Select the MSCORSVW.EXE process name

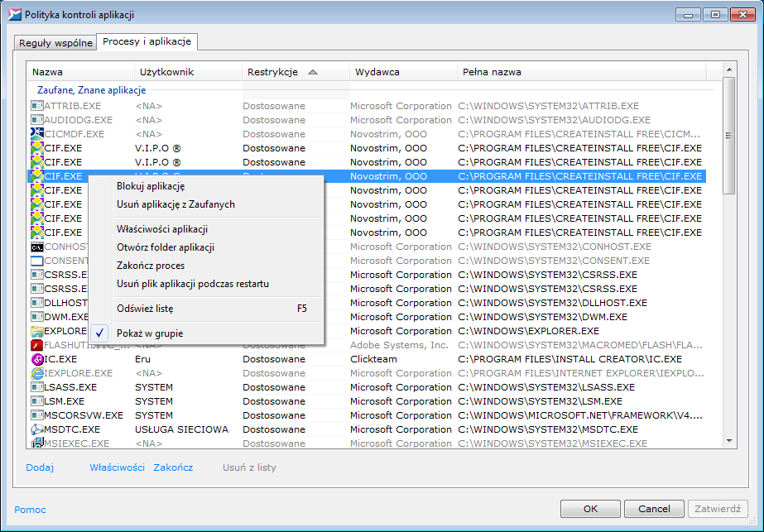(x=84, y=415)
